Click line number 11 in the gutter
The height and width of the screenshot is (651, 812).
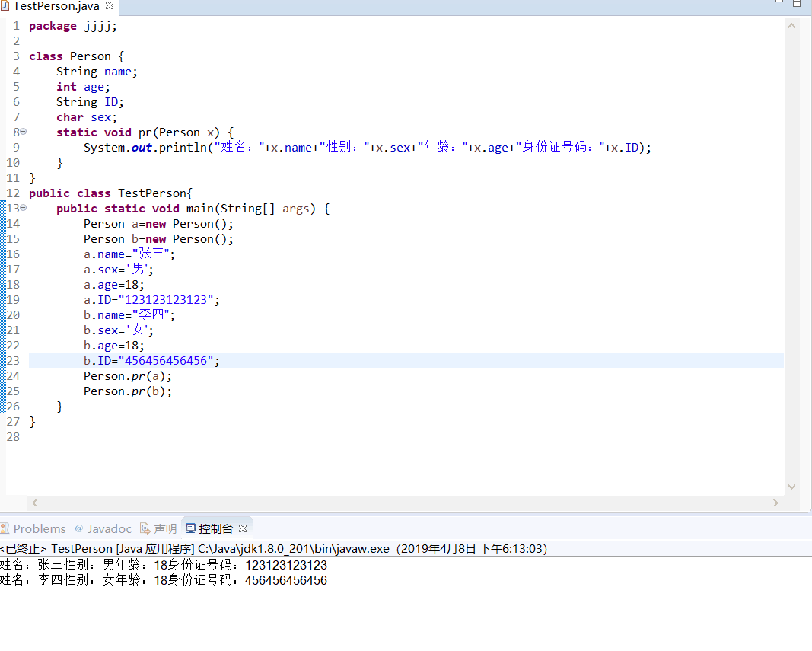click(13, 178)
